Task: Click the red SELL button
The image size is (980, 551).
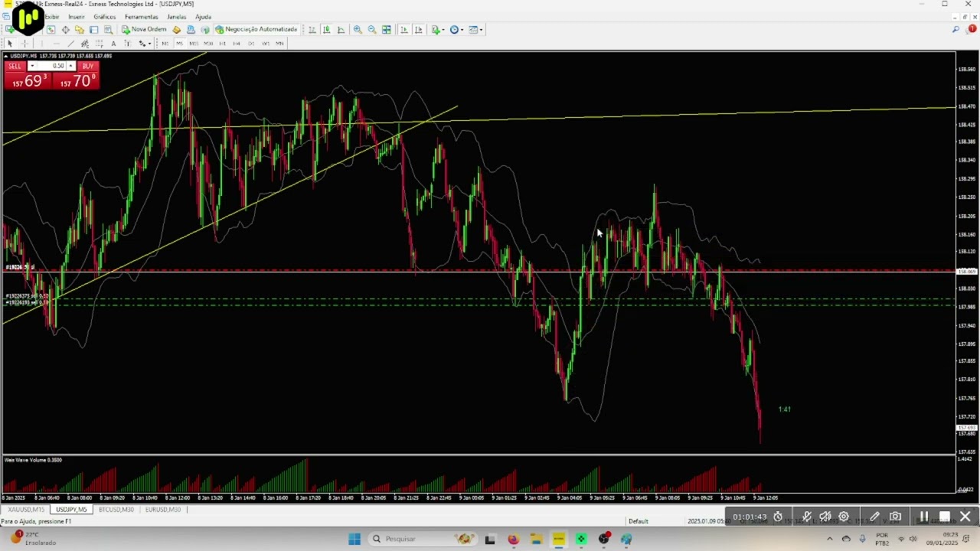Action: (15, 66)
